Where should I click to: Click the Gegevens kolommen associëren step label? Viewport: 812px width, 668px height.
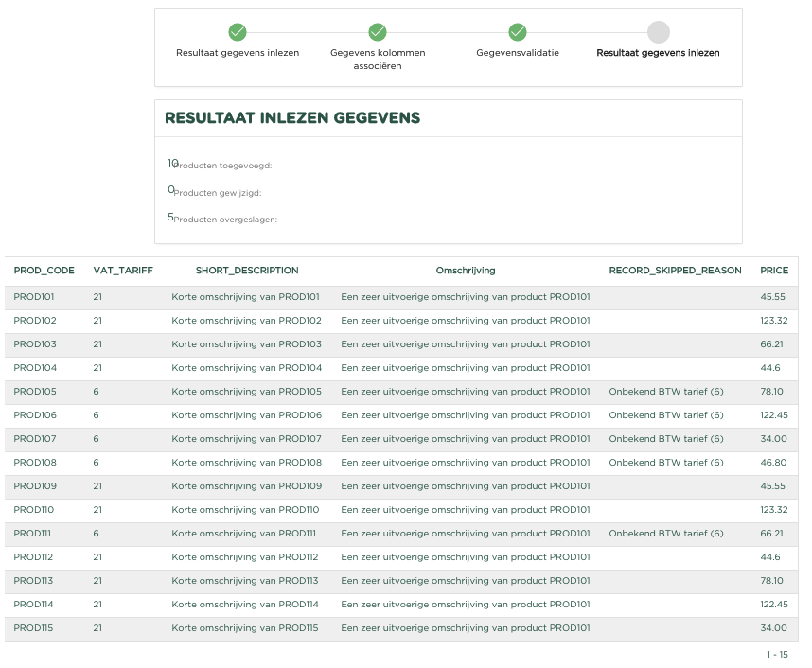[x=378, y=60]
